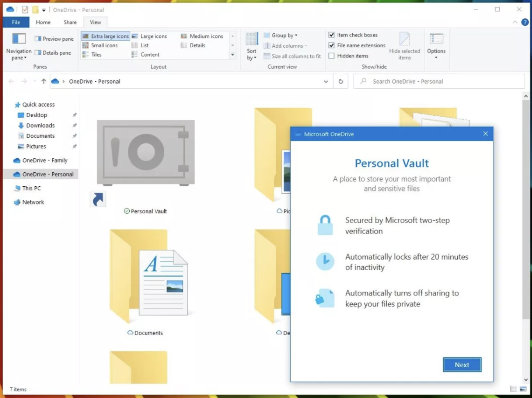The image size is (532, 398).
Task: Click the vertical scrollbar down arrow
Action: (x=526, y=380)
